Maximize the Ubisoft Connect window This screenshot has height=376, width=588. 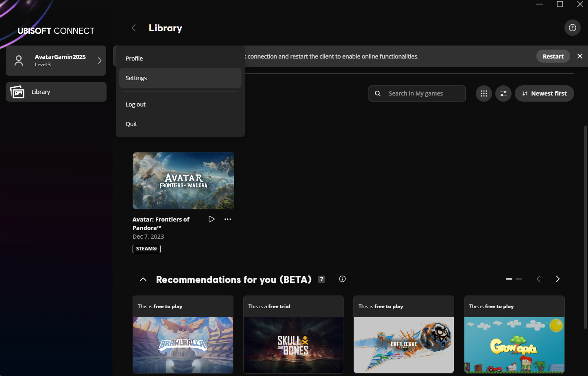point(560,4)
